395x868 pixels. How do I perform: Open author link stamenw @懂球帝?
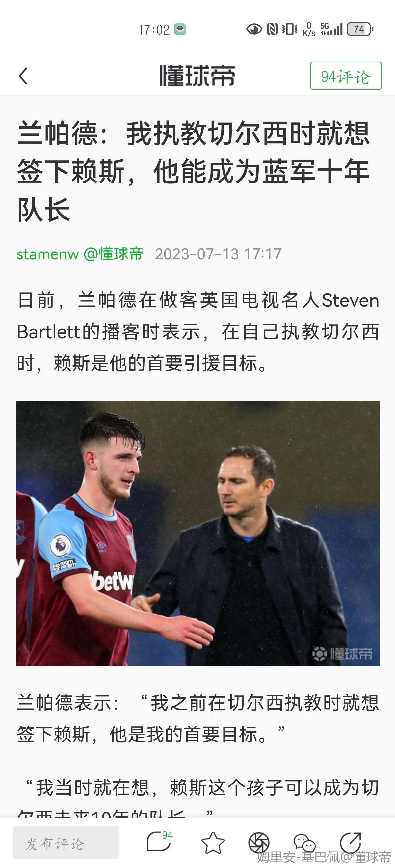(80, 254)
